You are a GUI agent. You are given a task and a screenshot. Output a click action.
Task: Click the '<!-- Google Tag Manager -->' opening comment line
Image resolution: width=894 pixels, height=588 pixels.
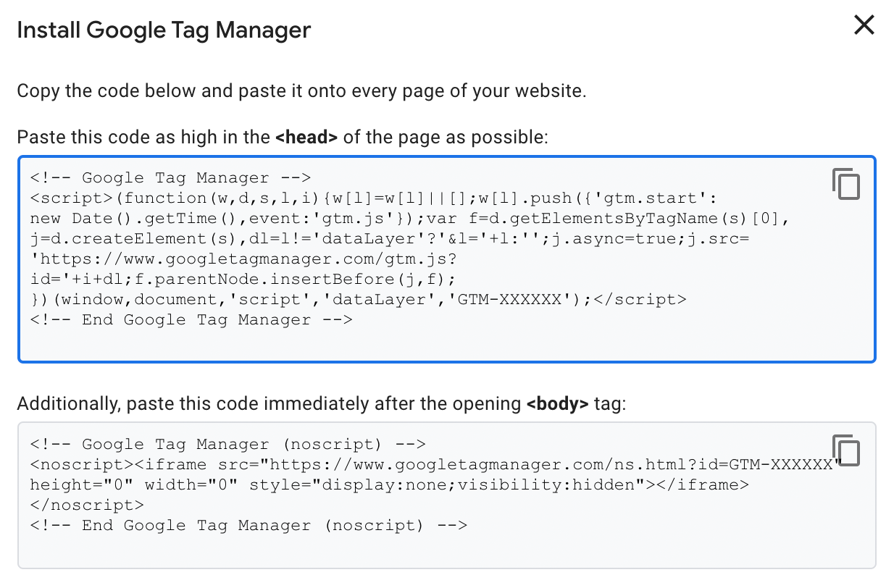coord(170,177)
